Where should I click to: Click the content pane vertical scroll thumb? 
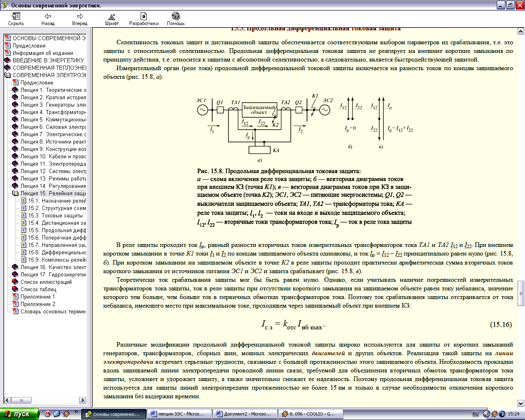click(x=521, y=293)
